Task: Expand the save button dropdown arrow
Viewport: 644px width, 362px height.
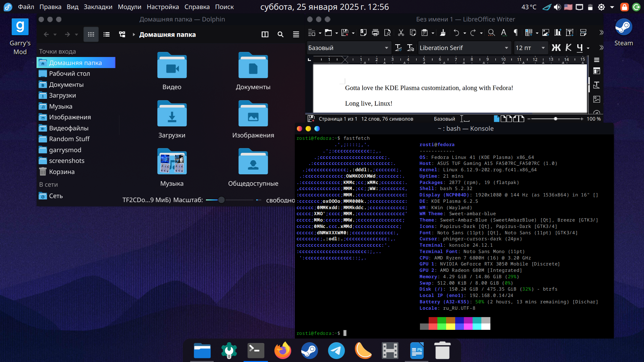Action: [x=353, y=33]
